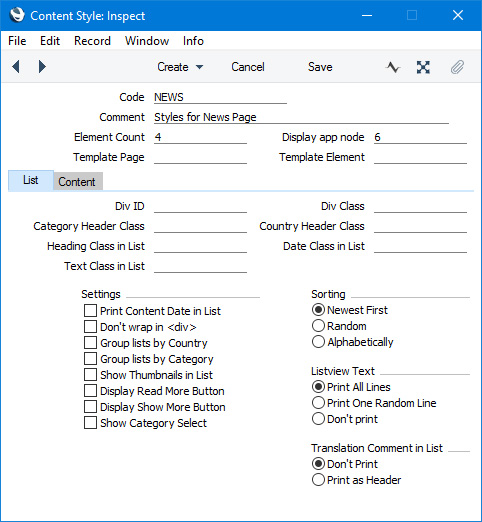Open the Window menu
482x522 pixels.
[x=147, y=41]
